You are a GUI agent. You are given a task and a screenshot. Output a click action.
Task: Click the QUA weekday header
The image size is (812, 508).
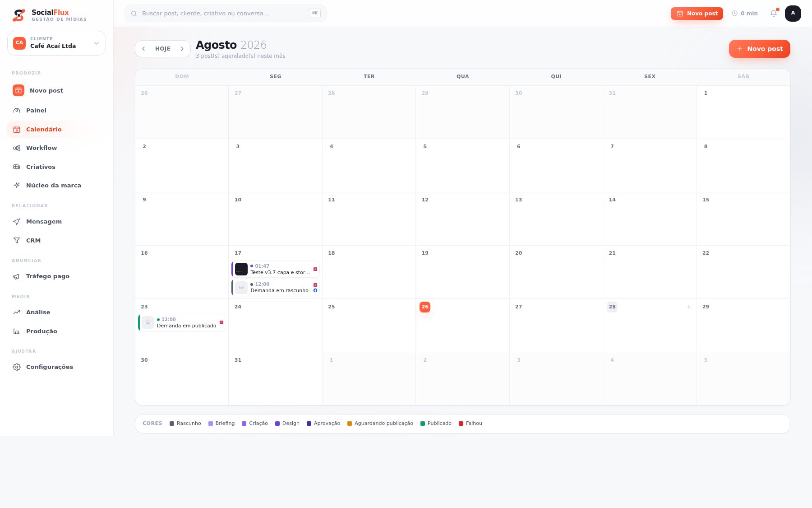[463, 77]
